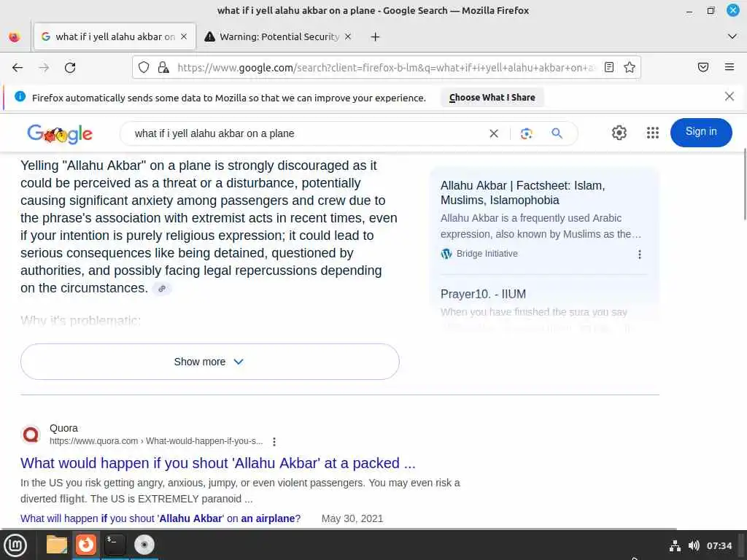
Task: Click the page vertical scrollbar
Action: pos(744,184)
